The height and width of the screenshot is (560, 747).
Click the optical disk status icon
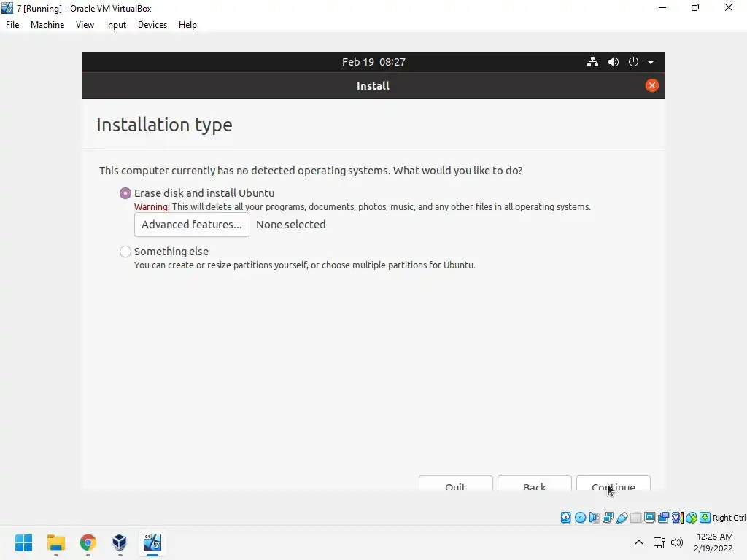[x=580, y=518]
